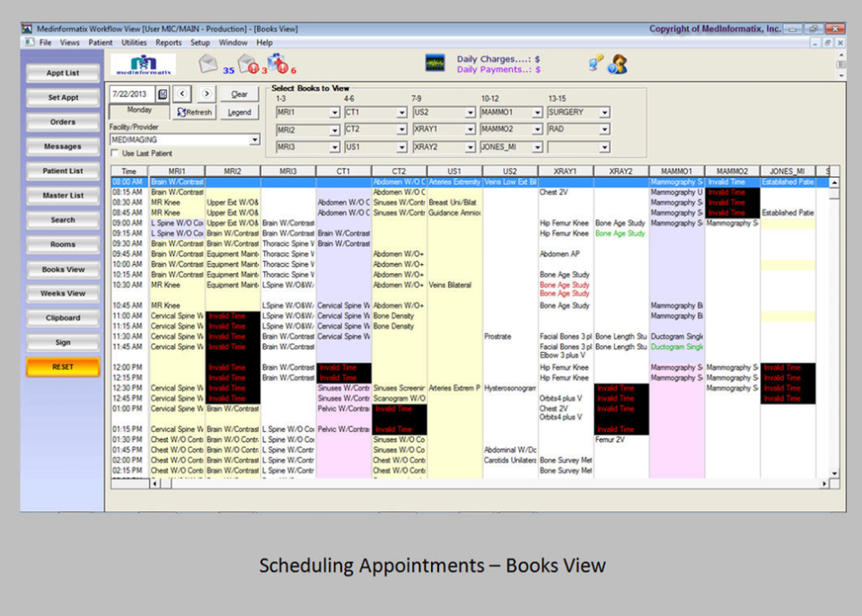862x616 pixels.
Task: Click the computer with key icon
Action: pos(594,64)
